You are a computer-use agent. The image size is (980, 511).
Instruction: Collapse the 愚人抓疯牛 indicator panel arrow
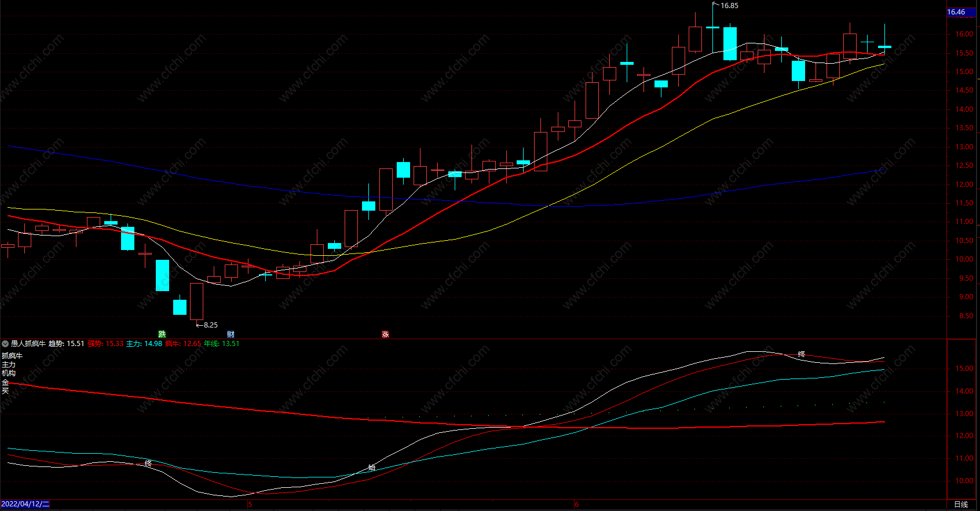tap(5, 344)
